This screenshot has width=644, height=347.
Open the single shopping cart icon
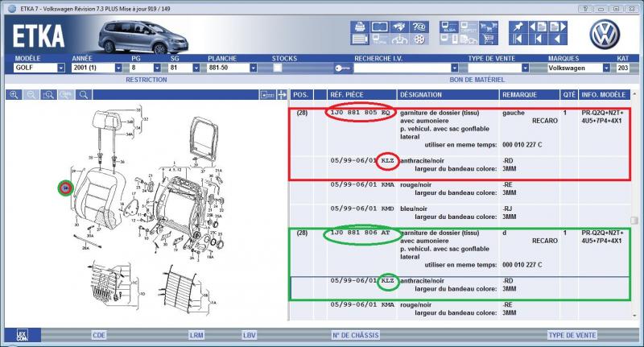click(x=489, y=39)
